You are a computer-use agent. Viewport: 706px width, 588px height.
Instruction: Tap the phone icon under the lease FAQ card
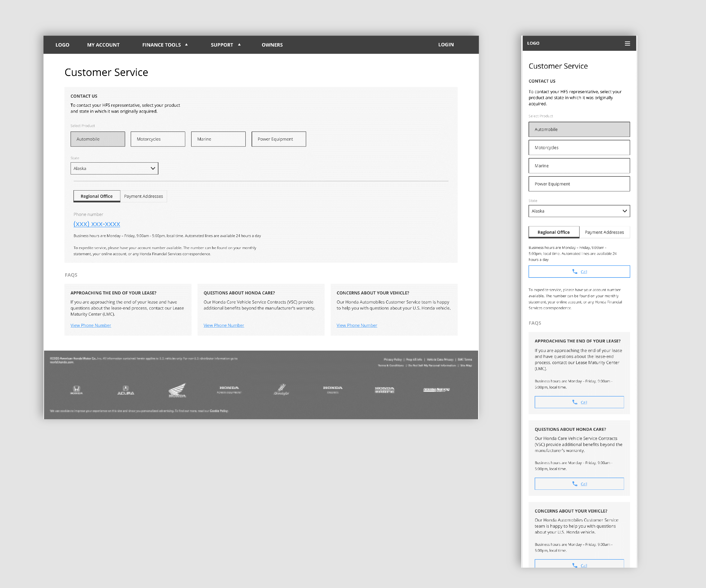tap(575, 402)
